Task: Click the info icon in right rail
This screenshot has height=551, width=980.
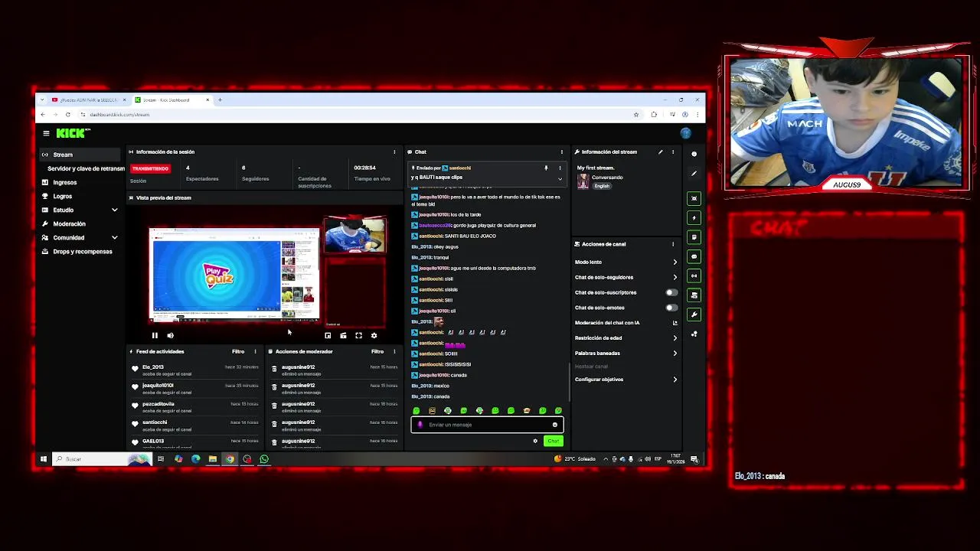Action: 694,154
